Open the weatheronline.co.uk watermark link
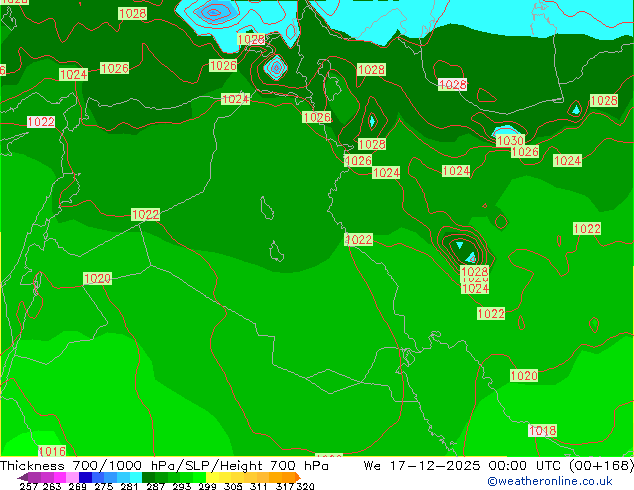634x490 pixels. (x=550, y=481)
